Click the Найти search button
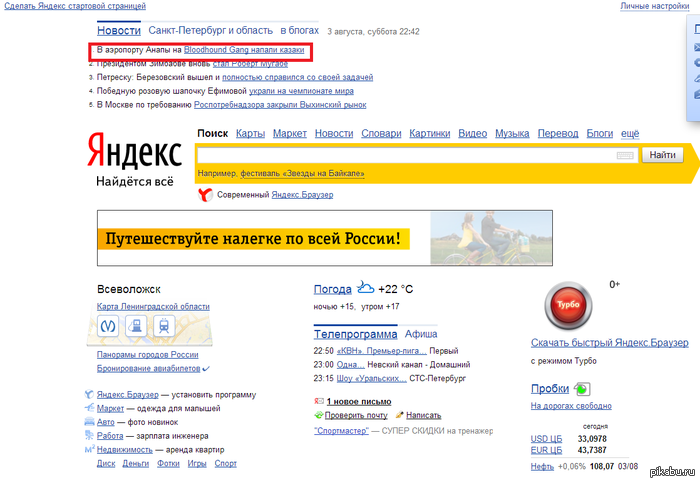 click(662, 155)
